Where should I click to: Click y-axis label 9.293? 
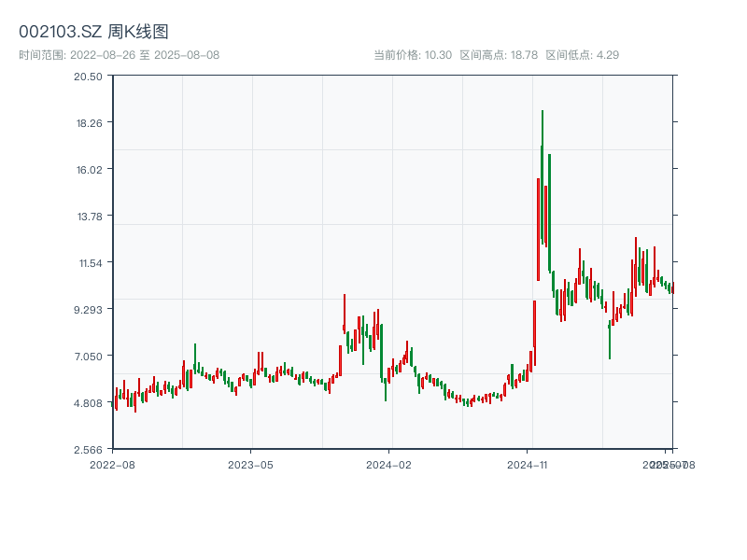click(88, 310)
